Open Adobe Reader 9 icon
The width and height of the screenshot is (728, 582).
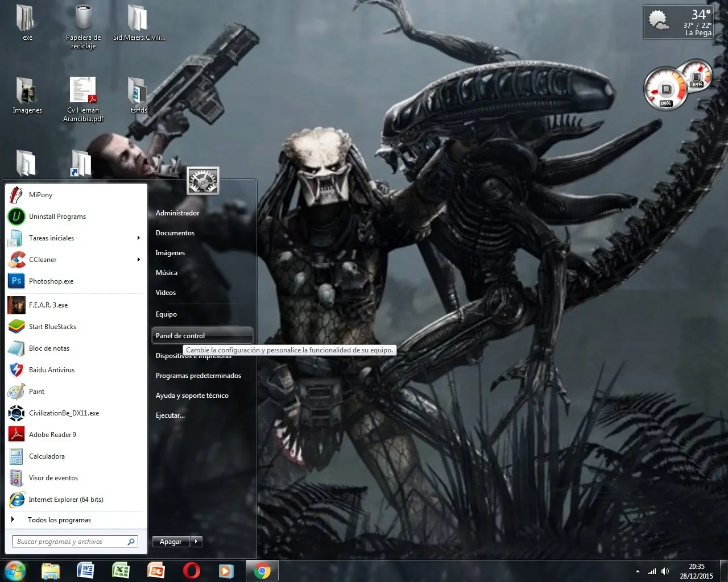tap(16, 435)
